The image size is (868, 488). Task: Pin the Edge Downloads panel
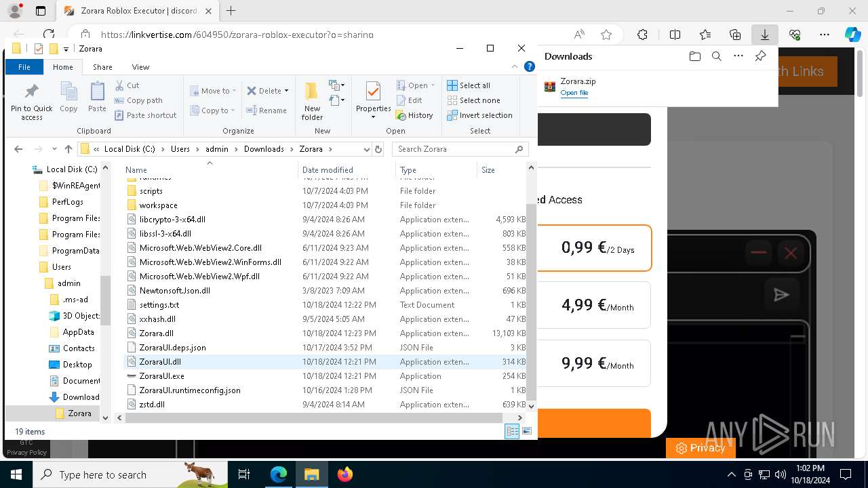(760, 56)
